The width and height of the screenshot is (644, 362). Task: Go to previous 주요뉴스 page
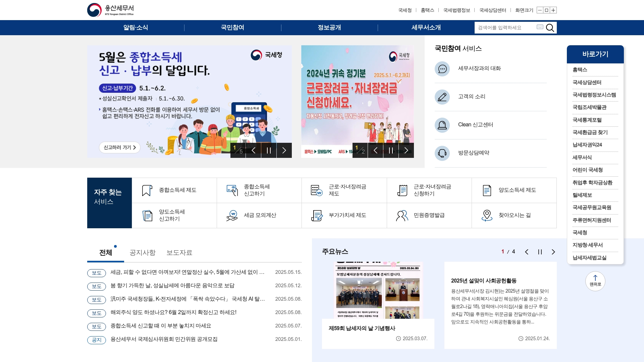[x=527, y=252]
